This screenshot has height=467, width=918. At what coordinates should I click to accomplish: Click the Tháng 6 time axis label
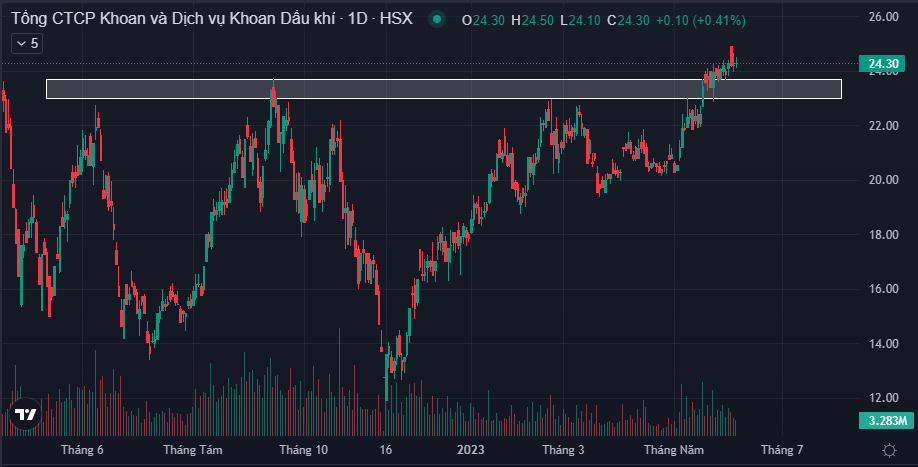pyautogui.click(x=82, y=450)
